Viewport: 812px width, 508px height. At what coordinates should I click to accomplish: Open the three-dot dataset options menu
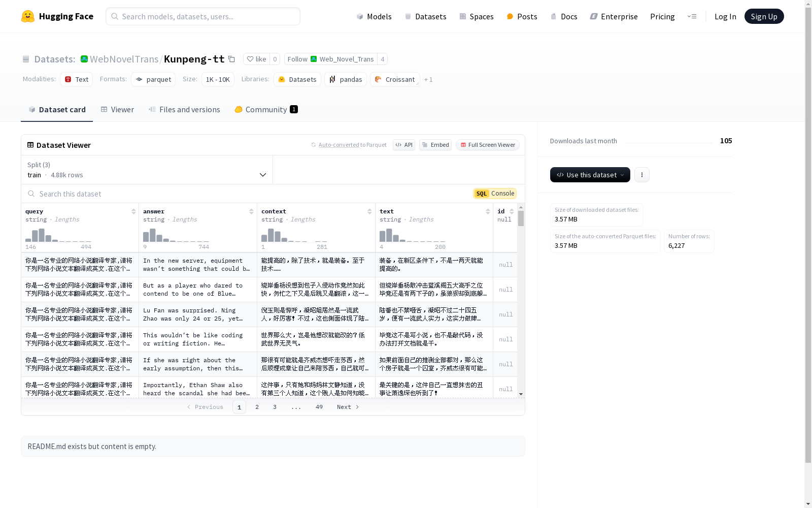(x=642, y=175)
